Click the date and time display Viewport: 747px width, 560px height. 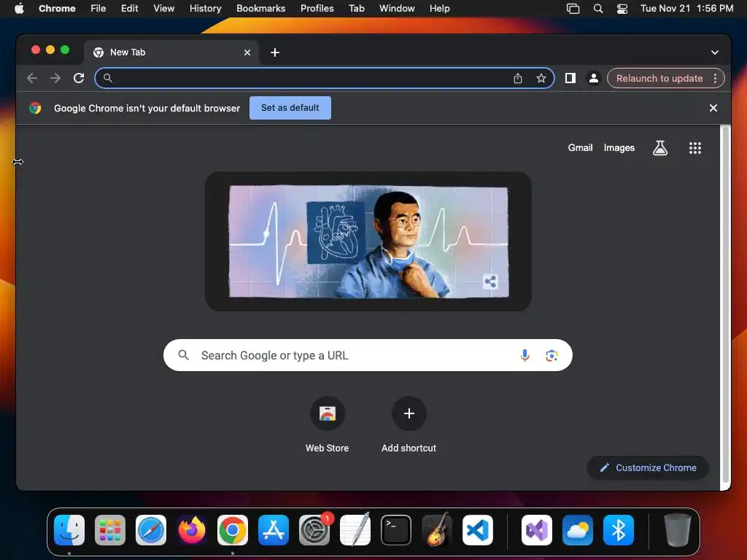click(686, 8)
